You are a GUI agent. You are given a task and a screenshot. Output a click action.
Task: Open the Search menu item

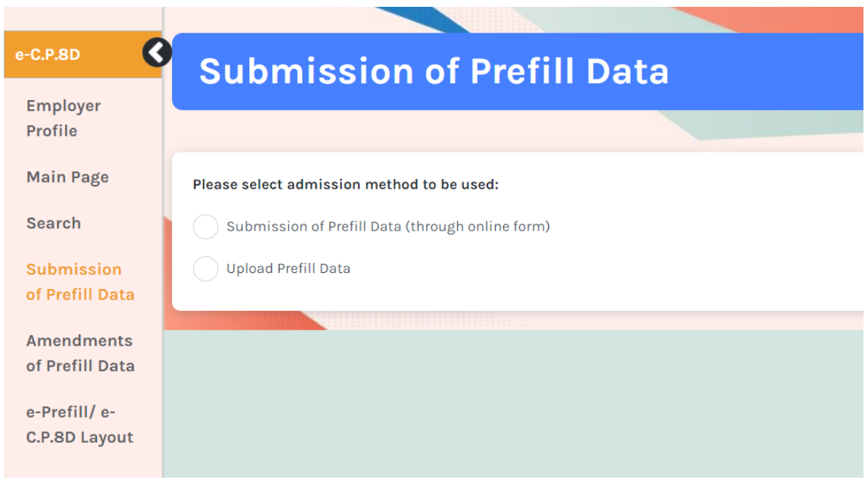pyautogui.click(x=53, y=223)
